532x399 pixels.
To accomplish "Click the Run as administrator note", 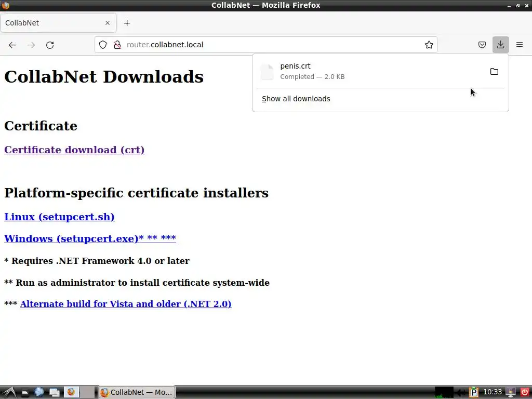I will 137,283.
